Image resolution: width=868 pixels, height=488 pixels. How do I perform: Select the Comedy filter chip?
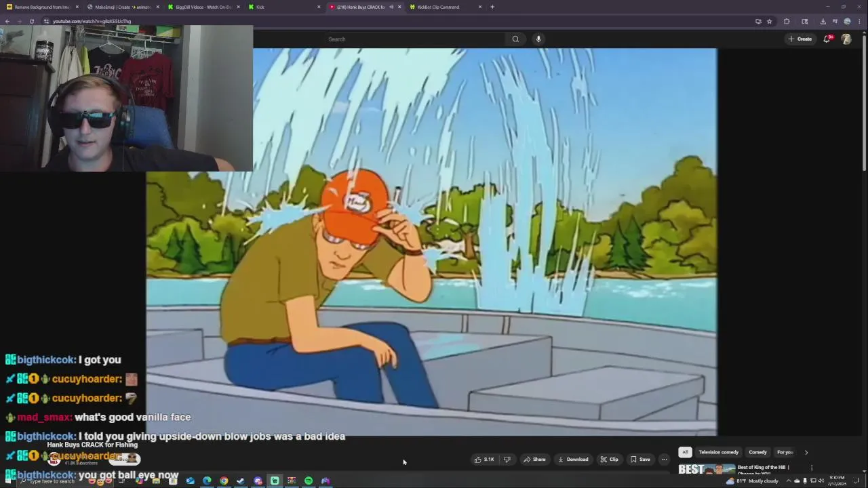pyautogui.click(x=757, y=452)
